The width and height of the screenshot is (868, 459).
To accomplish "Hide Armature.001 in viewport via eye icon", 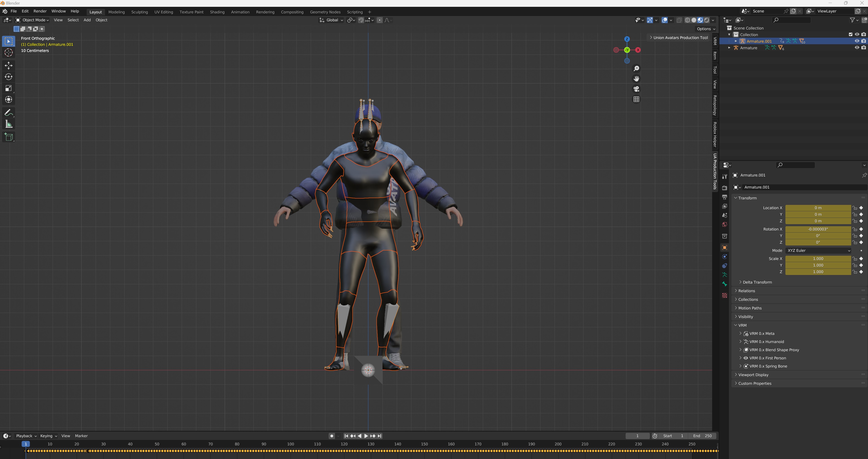I will tap(857, 41).
